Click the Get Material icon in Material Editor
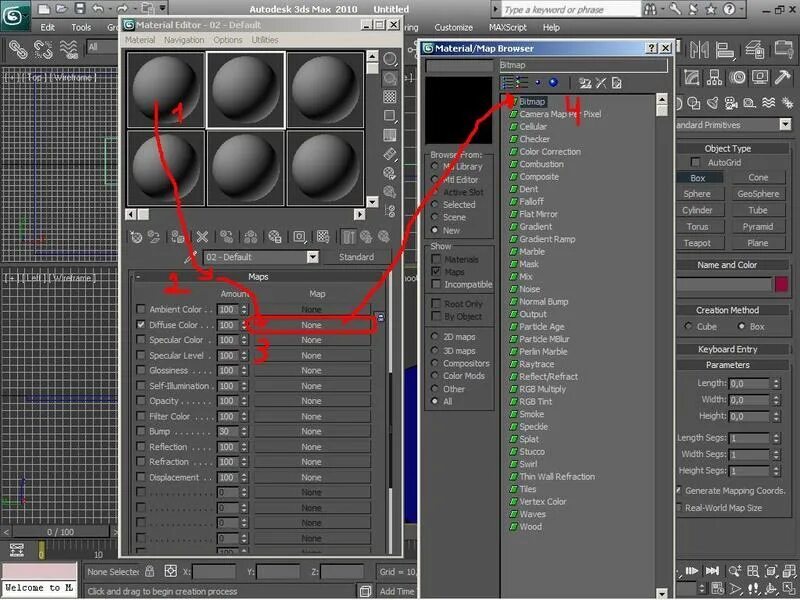 click(136, 237)
